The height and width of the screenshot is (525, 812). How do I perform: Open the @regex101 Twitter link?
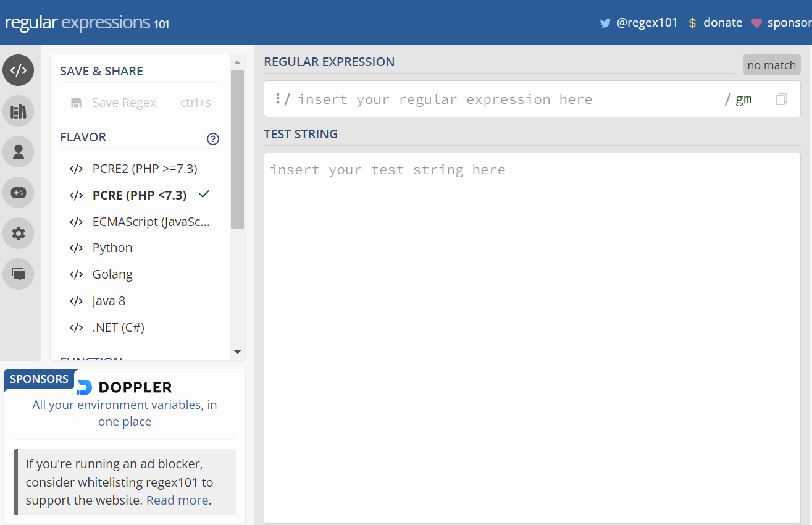[x=639, y=23]
